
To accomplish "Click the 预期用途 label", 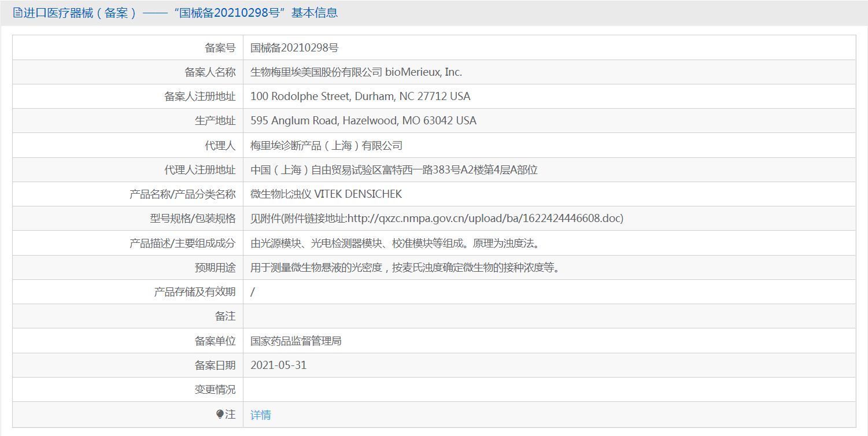I will [215, 267].
